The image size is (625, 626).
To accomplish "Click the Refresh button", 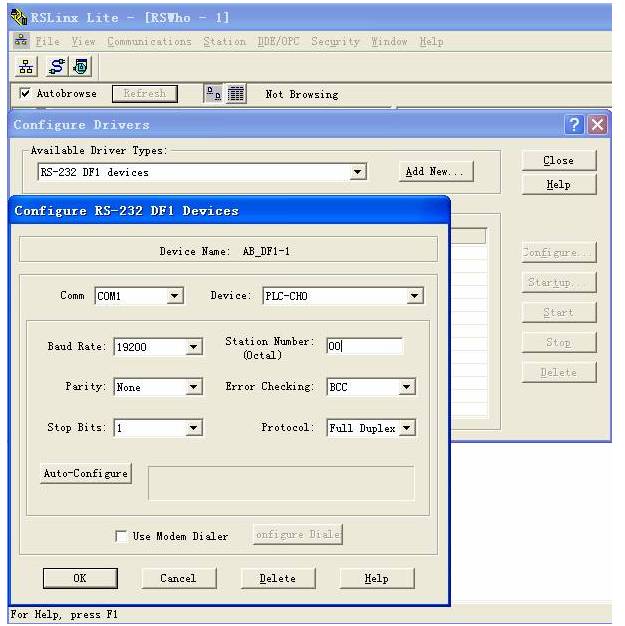I will (x=145, y=93).
